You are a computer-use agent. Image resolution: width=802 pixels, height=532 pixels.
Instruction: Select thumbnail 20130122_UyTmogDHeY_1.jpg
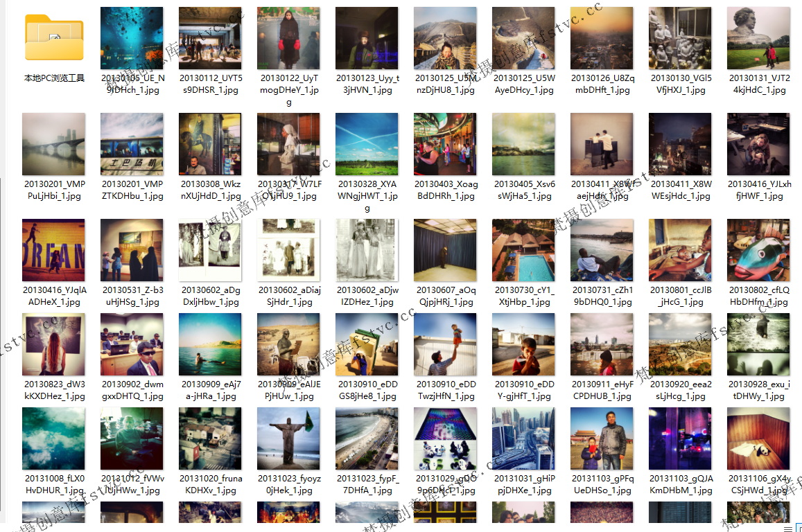[x=288, y=38]
